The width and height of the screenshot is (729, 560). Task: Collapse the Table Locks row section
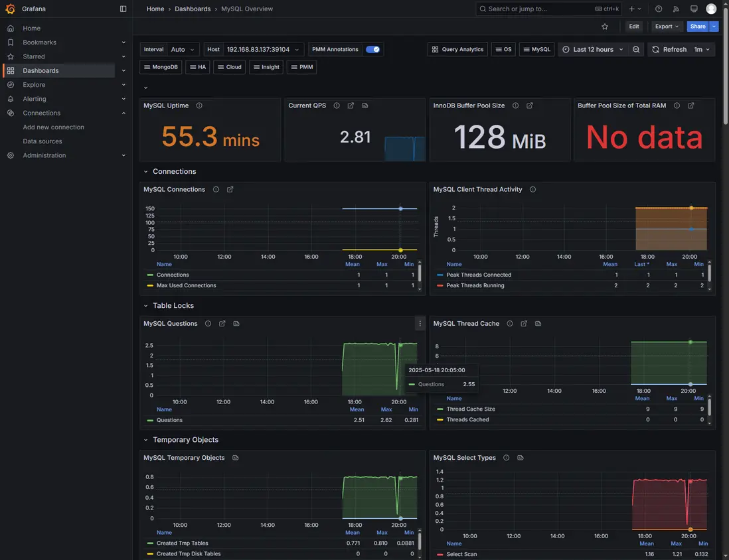point(145,306)
